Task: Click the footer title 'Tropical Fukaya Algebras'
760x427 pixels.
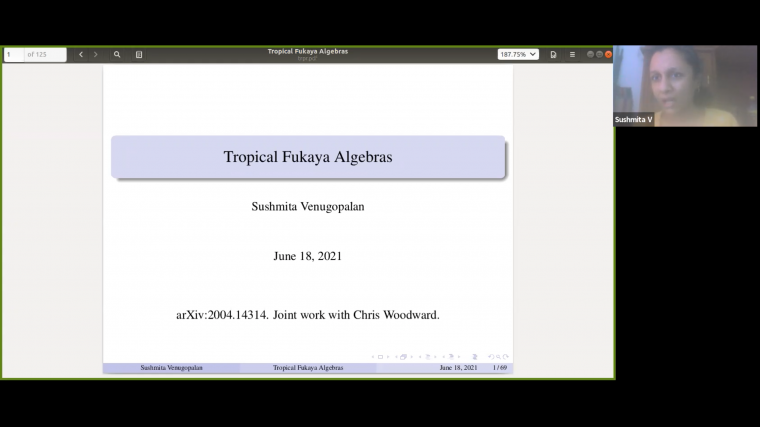Action: (x=308, y=368)
